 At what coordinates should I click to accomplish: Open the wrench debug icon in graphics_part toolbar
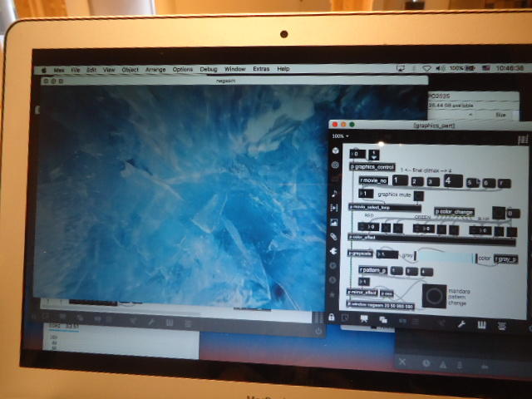pos(461,324)
